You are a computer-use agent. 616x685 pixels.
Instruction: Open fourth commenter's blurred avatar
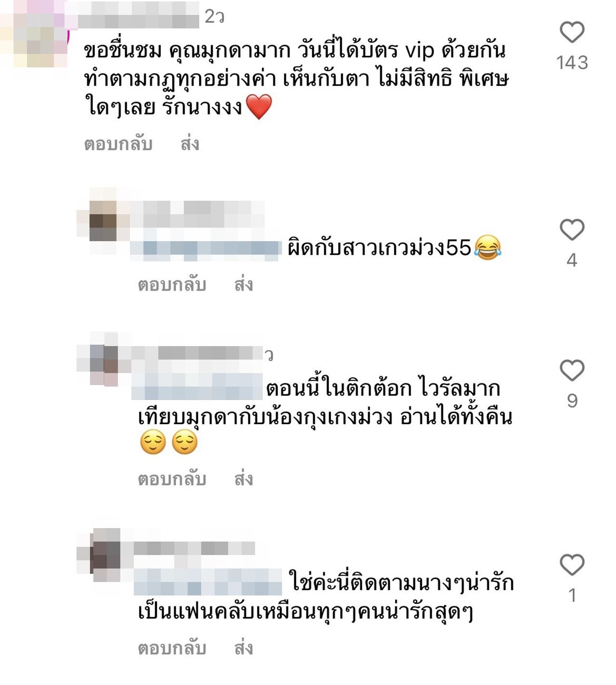click(103, 555)
